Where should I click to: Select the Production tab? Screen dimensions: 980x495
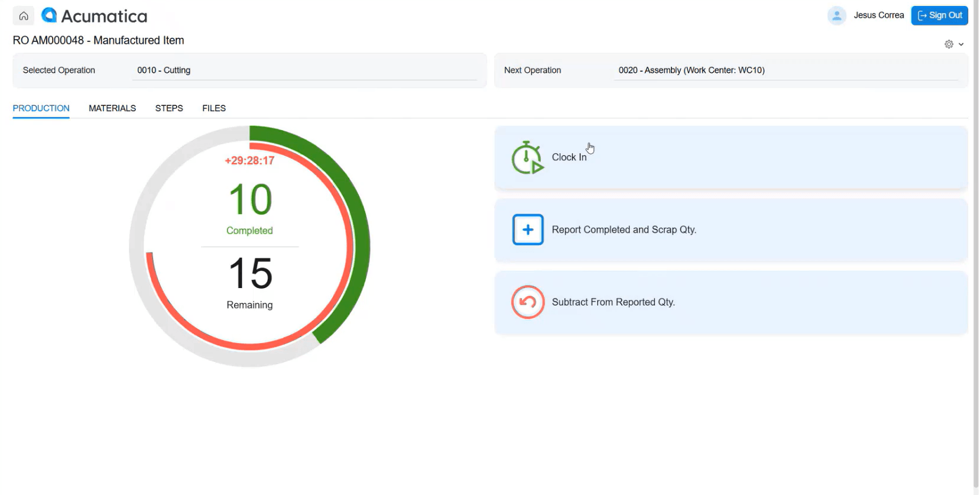(41, 108)
